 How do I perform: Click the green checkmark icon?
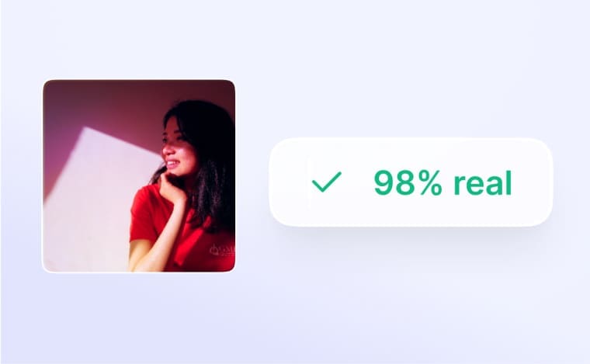(327, 182)
